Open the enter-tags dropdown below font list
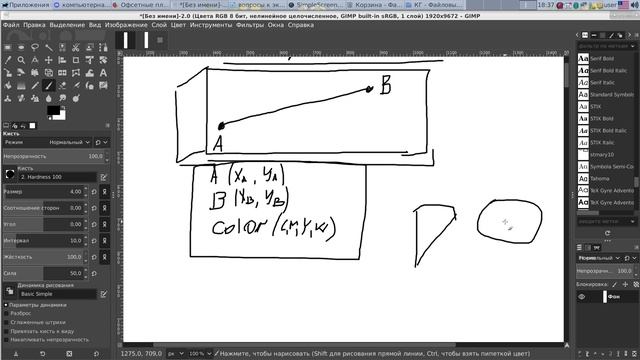The width and height of the screenshot is (640, 360). pos(633,222)
